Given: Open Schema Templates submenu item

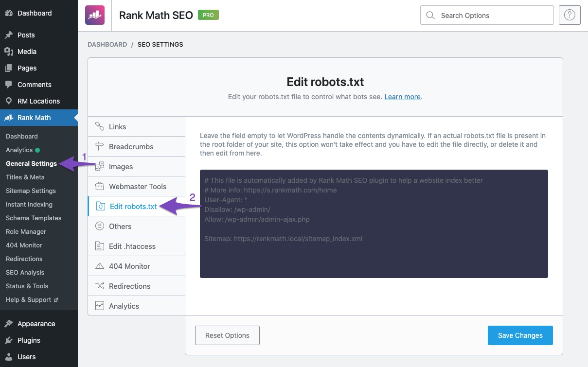Looking at the screenshot, I should (34, 218).
